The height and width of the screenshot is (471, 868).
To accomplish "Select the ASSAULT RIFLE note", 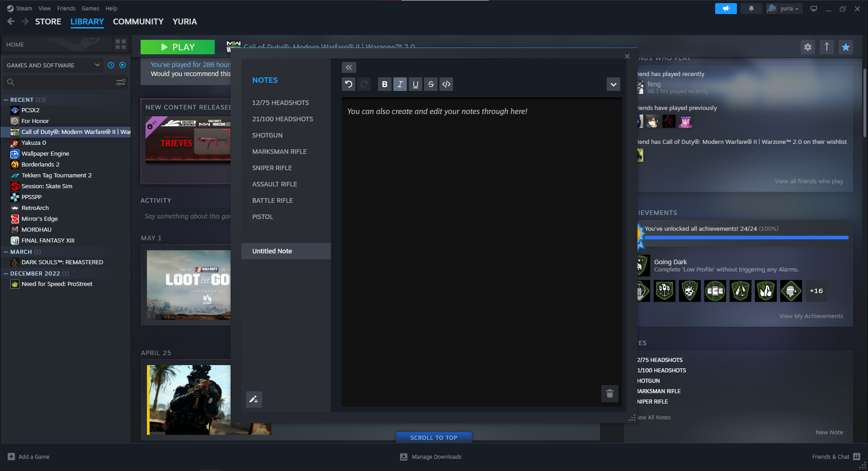I will [286, 184].
